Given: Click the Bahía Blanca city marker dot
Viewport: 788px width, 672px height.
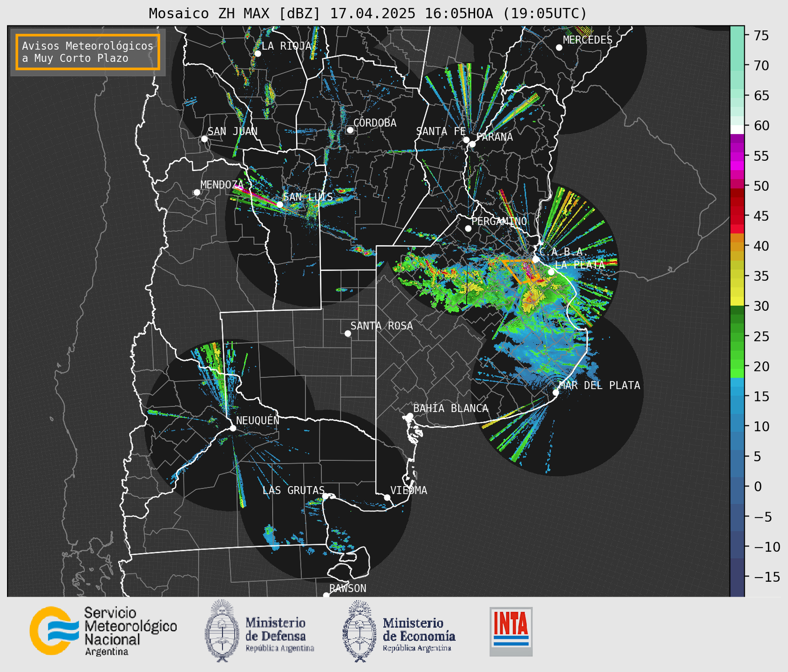Looking at the screenshot, I should [x=410, y=416].
